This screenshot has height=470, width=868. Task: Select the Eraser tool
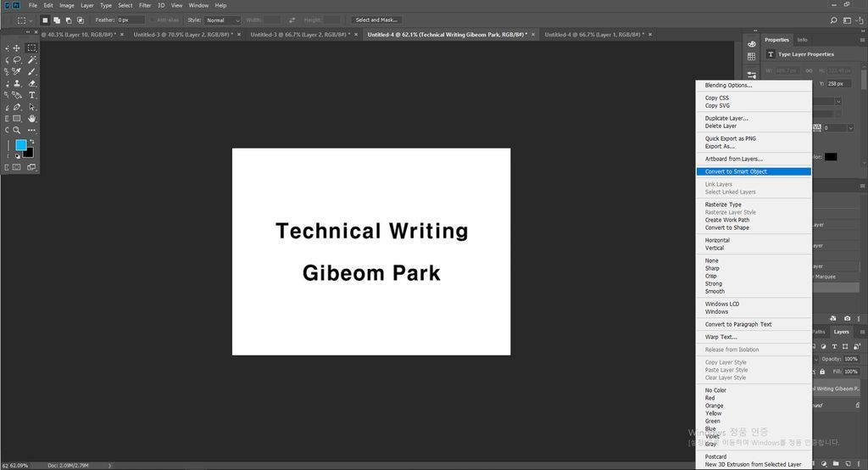click(31, 83)
